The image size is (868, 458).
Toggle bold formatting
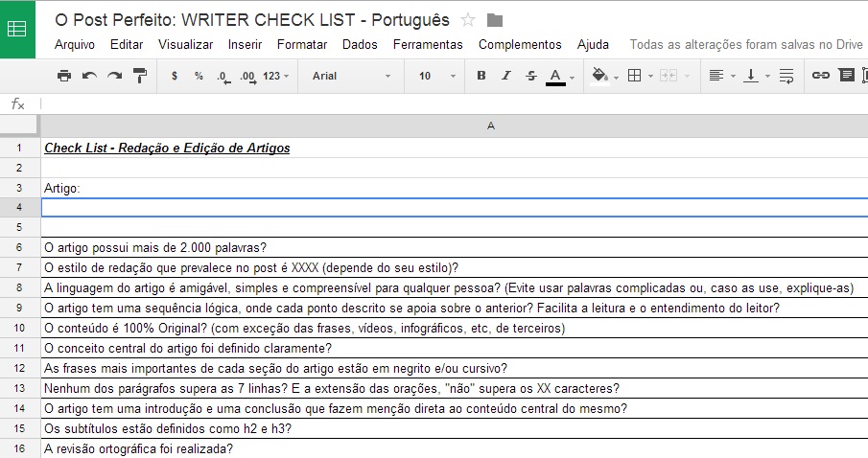coord(481,76)
